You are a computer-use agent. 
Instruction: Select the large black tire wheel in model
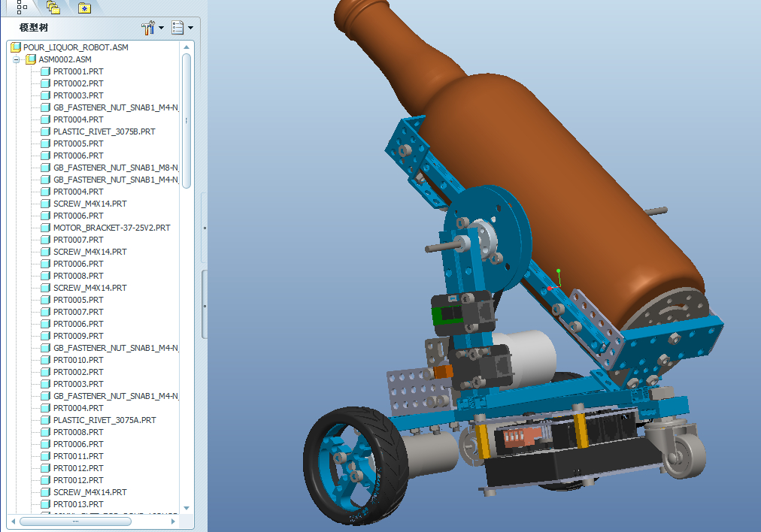point(356,466)
